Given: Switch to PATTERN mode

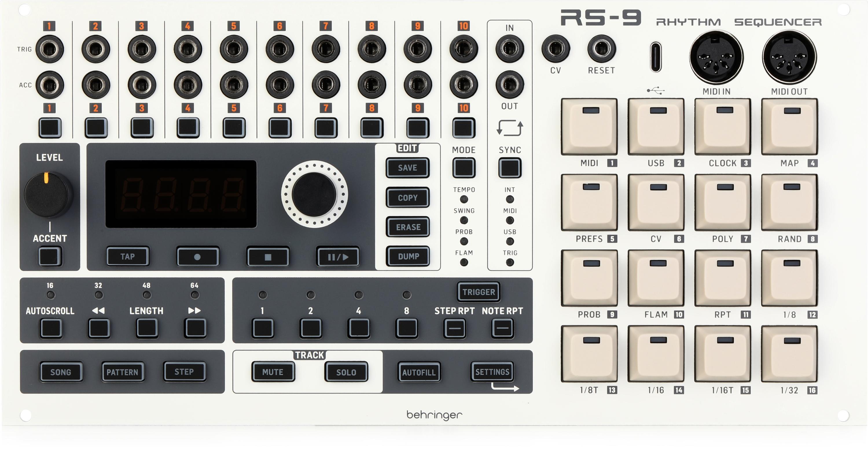Looking at the screenshot, I should [122, 372].
